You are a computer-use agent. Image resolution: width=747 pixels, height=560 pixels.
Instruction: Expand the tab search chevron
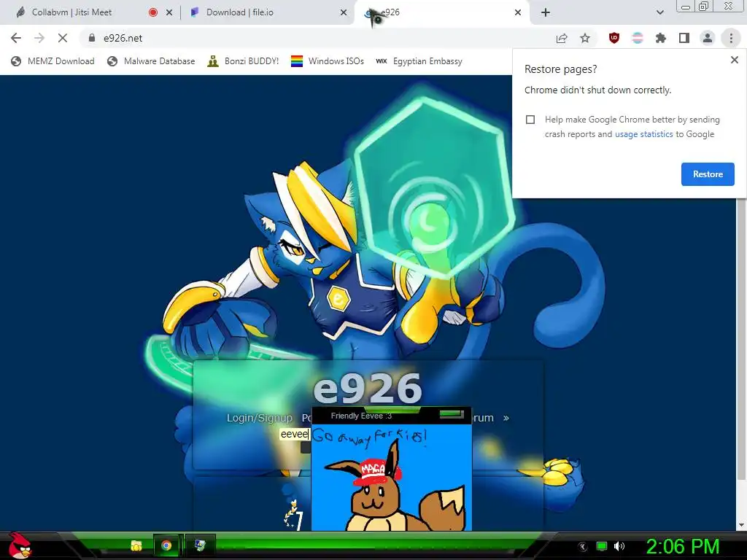[x=659, y=13]
